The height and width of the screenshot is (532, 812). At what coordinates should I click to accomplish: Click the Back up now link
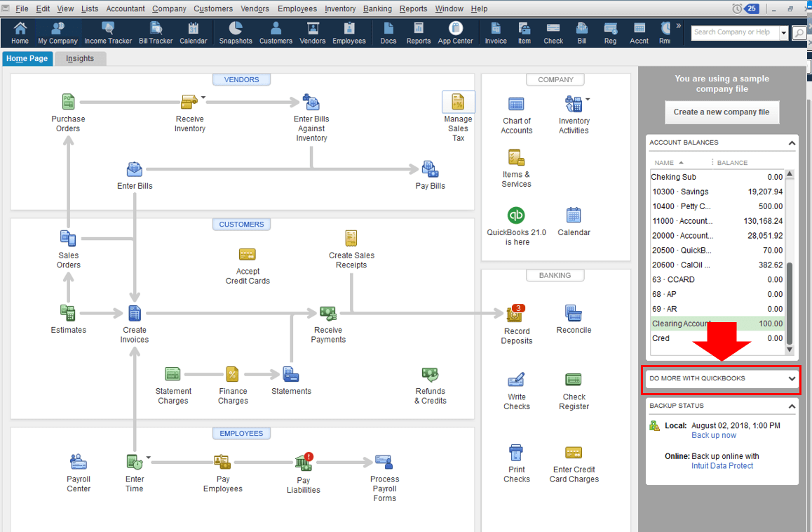714,436
